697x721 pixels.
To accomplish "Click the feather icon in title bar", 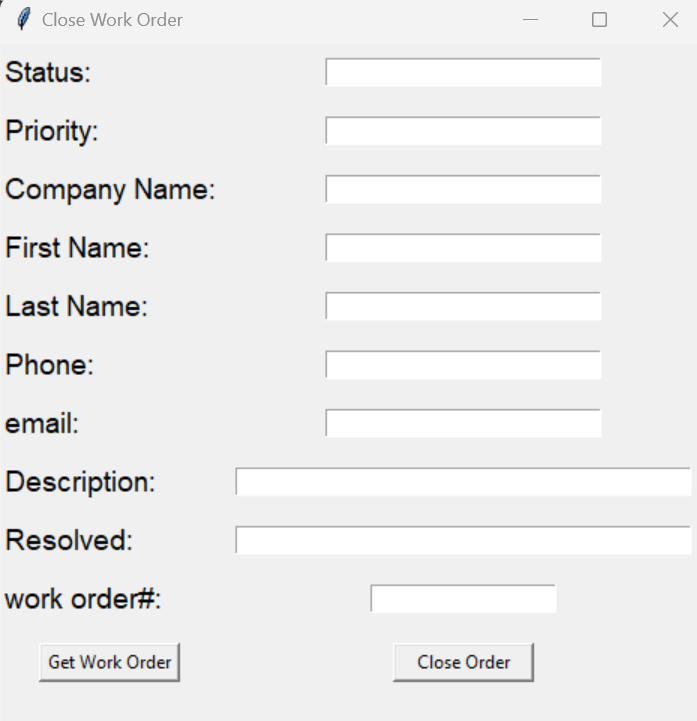I will click(x=24, y=20).
